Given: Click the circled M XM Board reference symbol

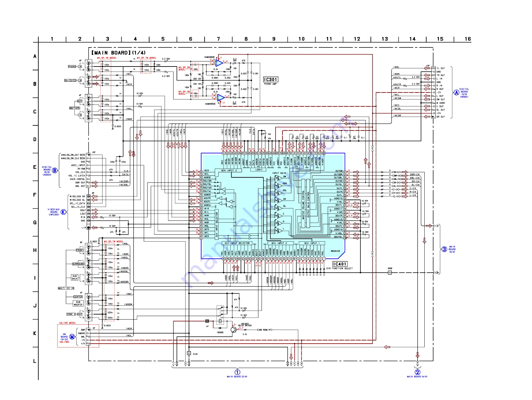Looking at the screenshot, I should click(72, 337).
